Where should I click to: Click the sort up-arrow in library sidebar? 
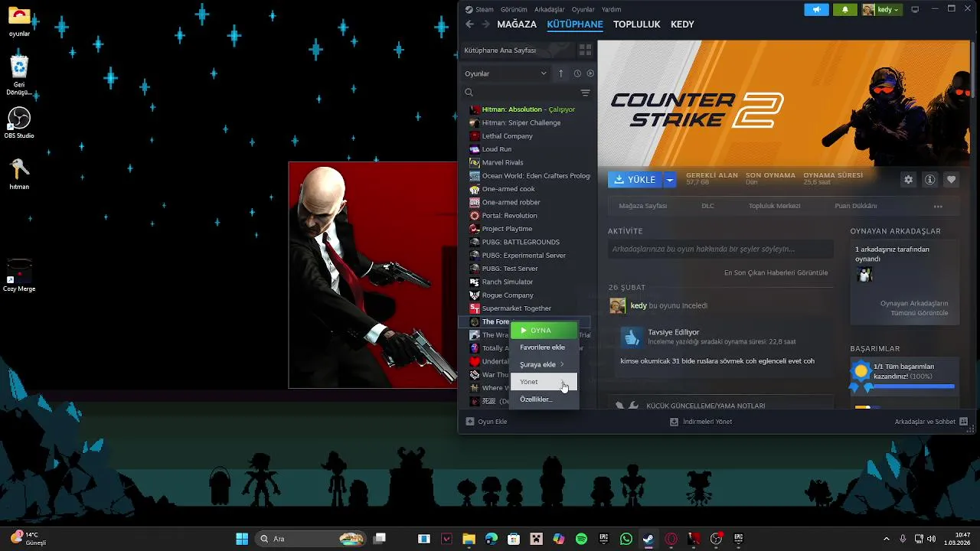click(x=560, y=73)
